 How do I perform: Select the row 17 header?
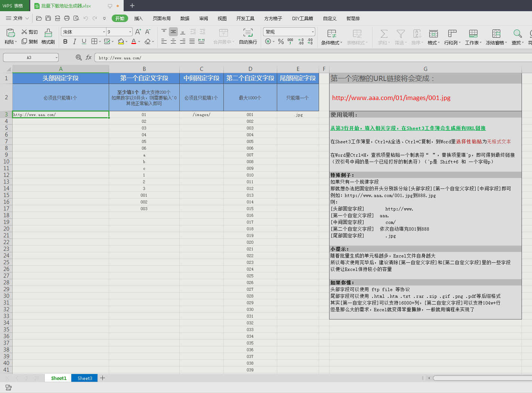6,209
